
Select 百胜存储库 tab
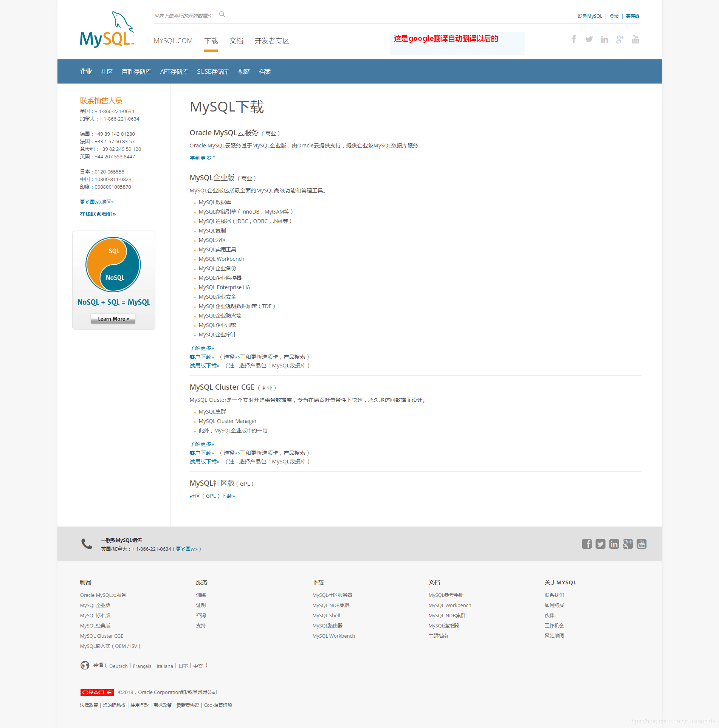pos(136,71)
